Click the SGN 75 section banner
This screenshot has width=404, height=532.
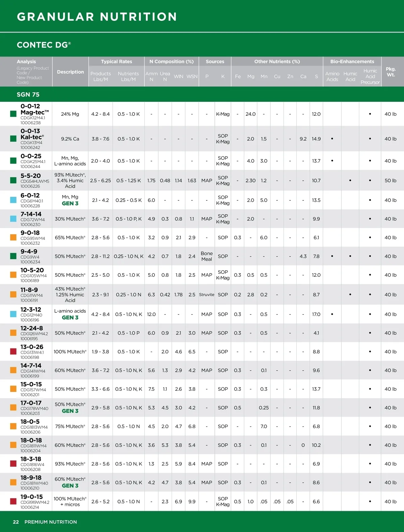(x=28, y=94)
